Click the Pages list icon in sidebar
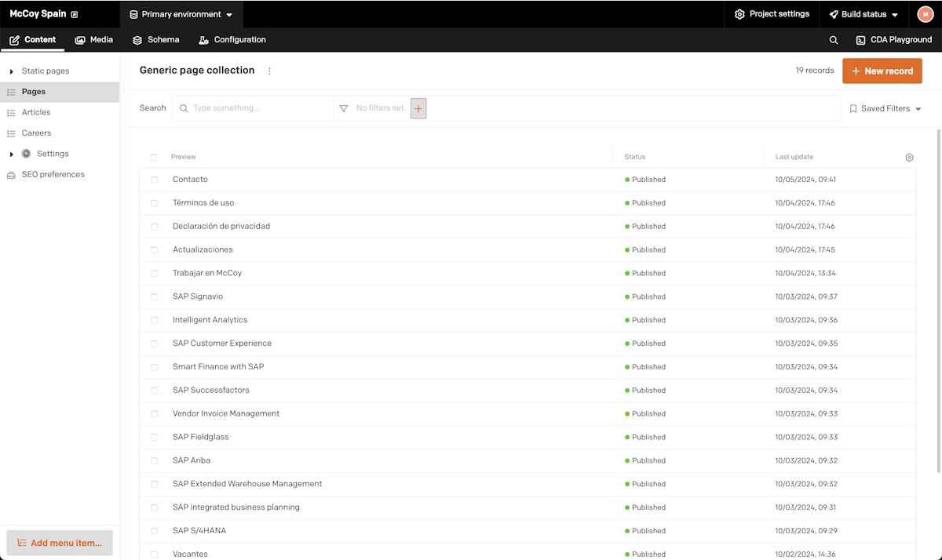The image size is (942, 560). (x=11, y=93)
